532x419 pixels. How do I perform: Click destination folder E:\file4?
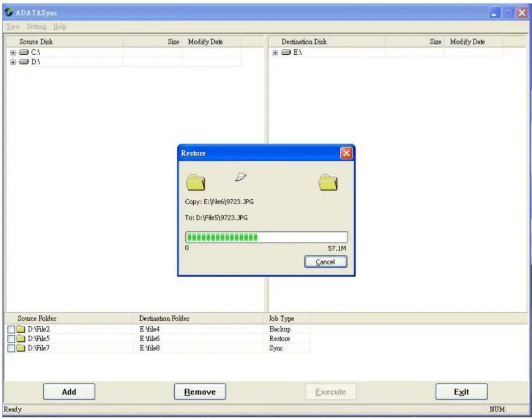tap(150, 329)
